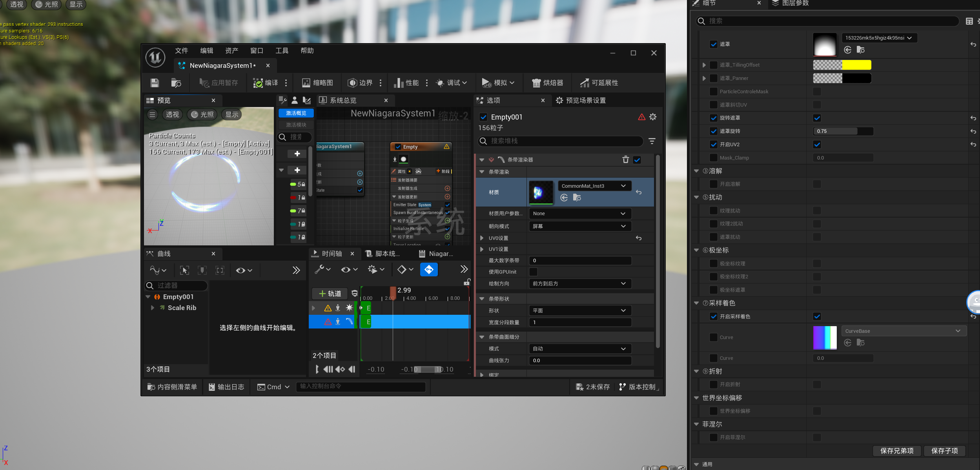
Task: Click the 轨道 add track button
Action: [x=330, y=294]
